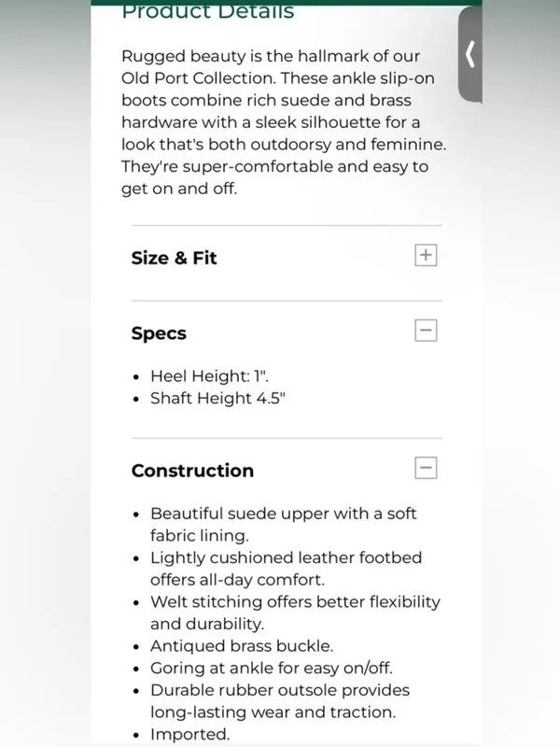Click the 'Imported.' bullet item

click(190, 734)
